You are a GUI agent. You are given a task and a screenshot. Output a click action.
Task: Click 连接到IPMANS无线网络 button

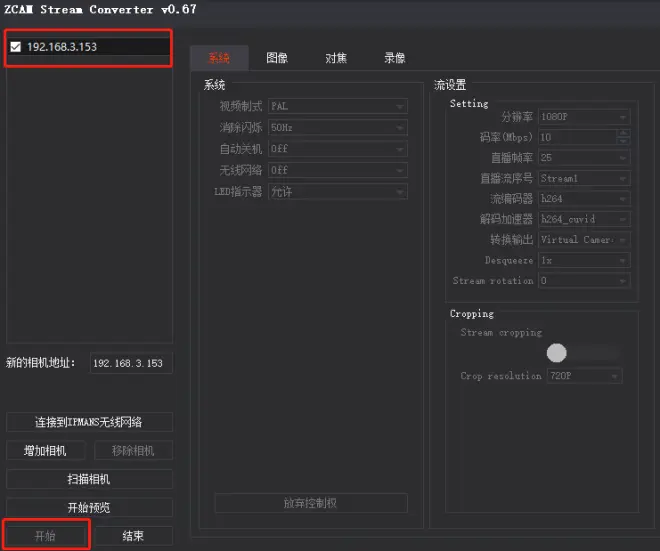point(89,422)
